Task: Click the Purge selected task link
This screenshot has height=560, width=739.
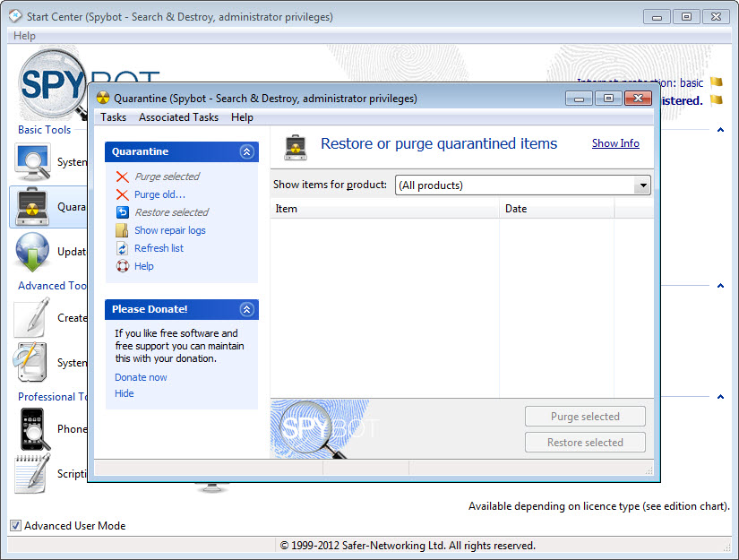Action: click(x=167, y=177)
